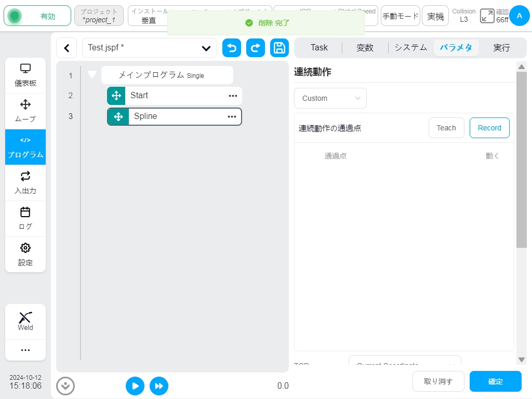Select the Spline program node
532x399 pixels.
pos(175,117)
